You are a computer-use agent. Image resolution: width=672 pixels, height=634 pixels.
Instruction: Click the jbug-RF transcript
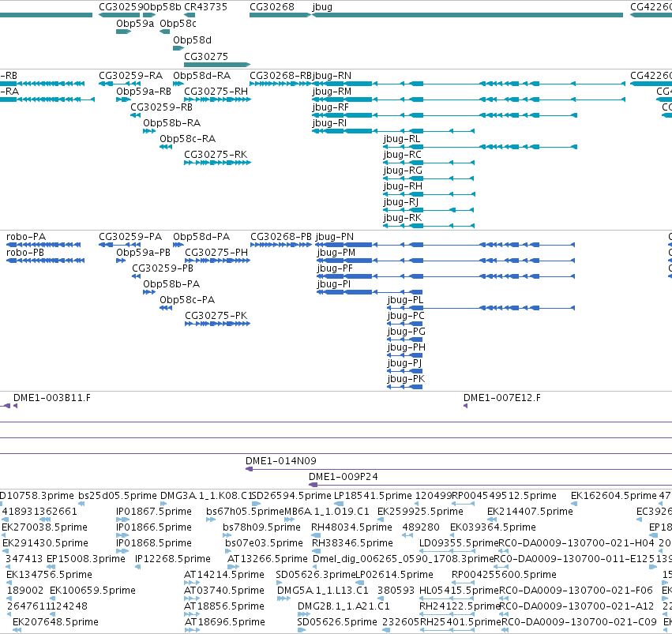point(445,115)
